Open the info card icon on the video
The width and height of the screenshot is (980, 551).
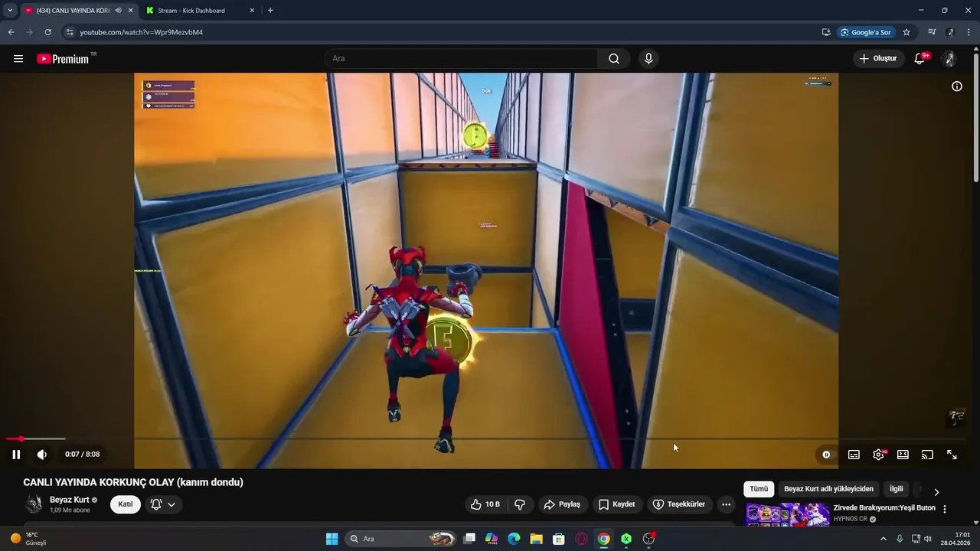coord(957,86)
